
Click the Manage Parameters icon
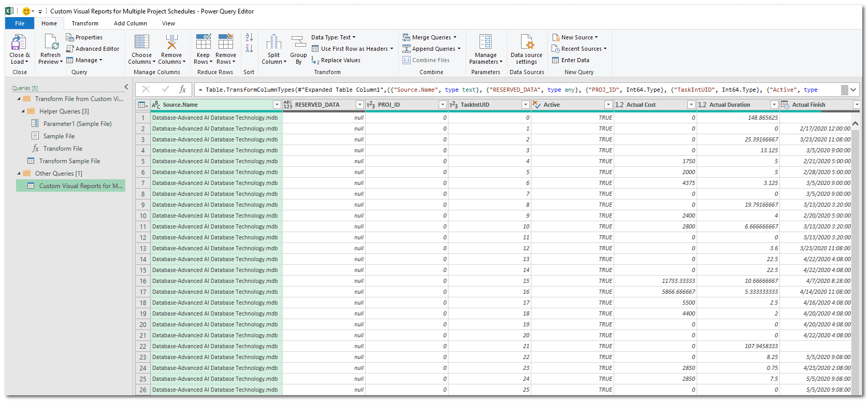pyautogui.click(x=485, y=42)
